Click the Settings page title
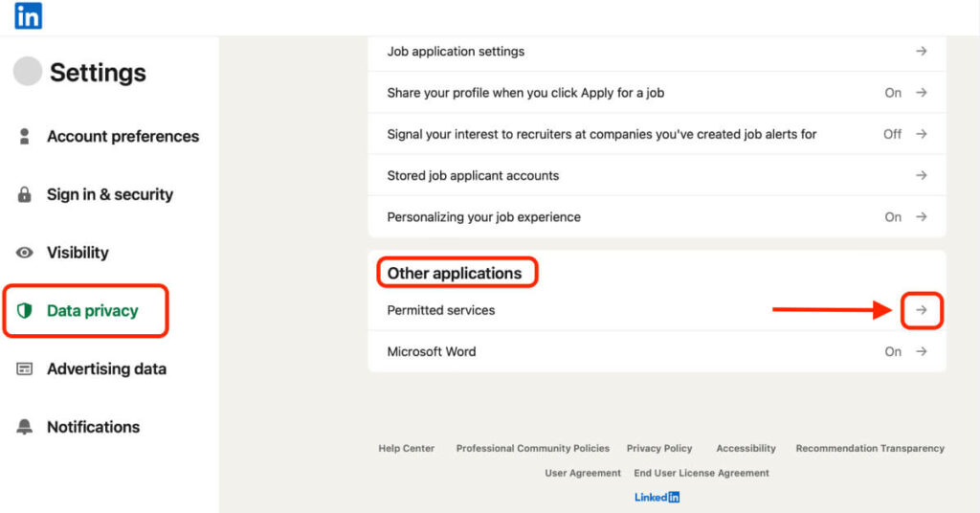 pyautogui.click(x=98, y=73)
